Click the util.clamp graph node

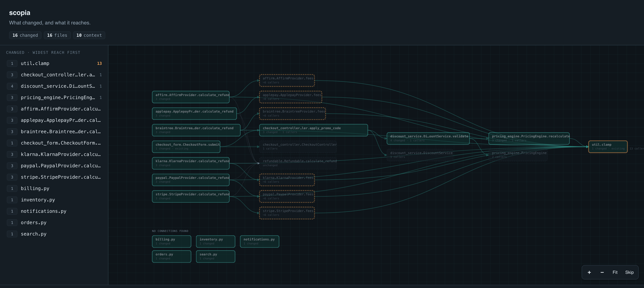point(608,147)
